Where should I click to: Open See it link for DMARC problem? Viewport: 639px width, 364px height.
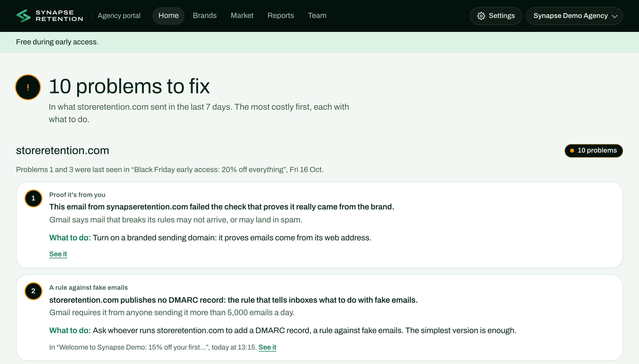pyautogui.click(x=267, y=347)
